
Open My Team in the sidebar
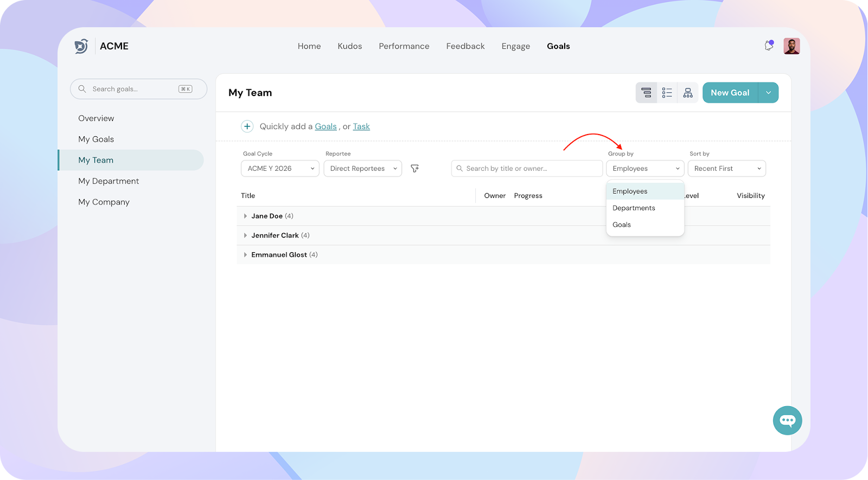point(131,160)
